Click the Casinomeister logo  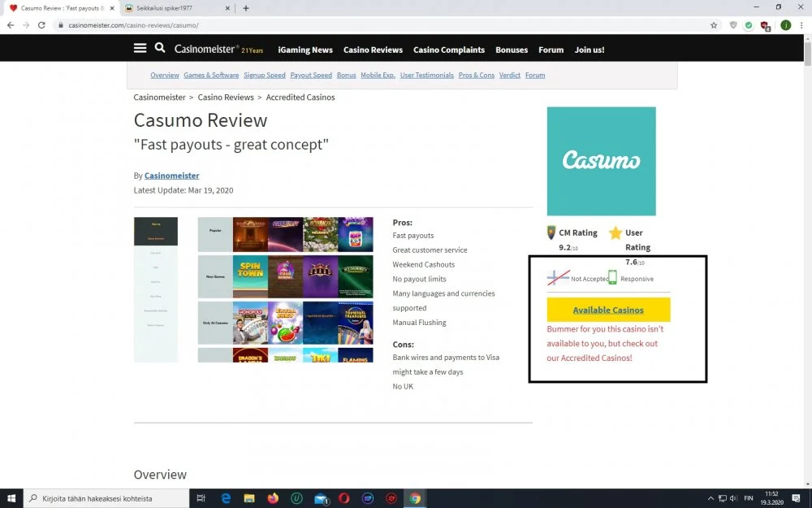[218, 50]
